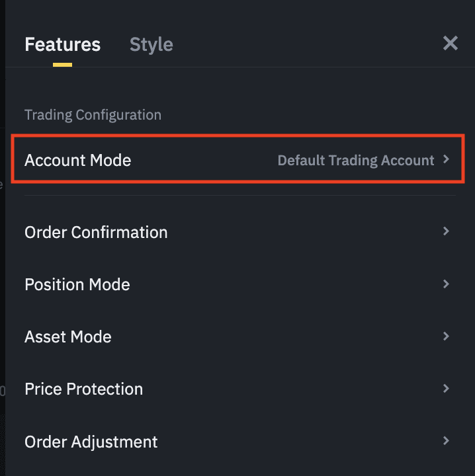Select the Asset Mode entry text

(67, 337)
